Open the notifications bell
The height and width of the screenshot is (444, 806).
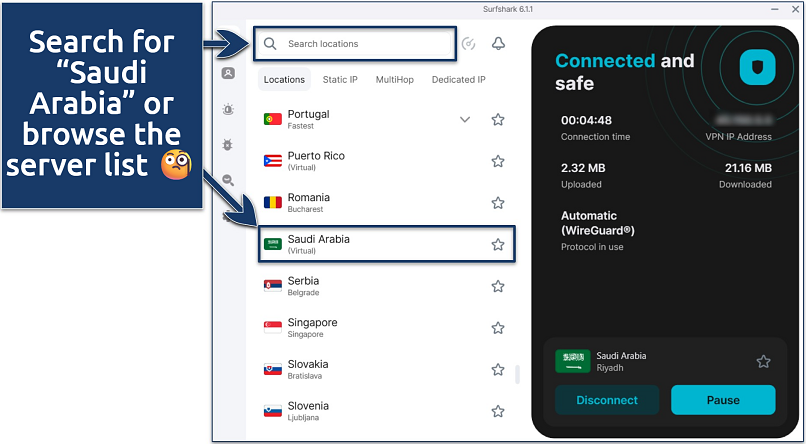click(x=498, y=44)
